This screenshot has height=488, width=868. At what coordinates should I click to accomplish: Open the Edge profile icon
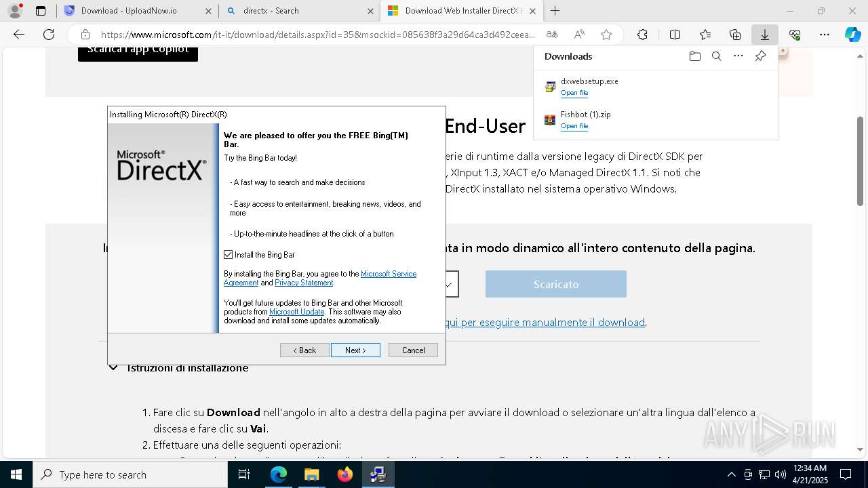tap(14, 11)
